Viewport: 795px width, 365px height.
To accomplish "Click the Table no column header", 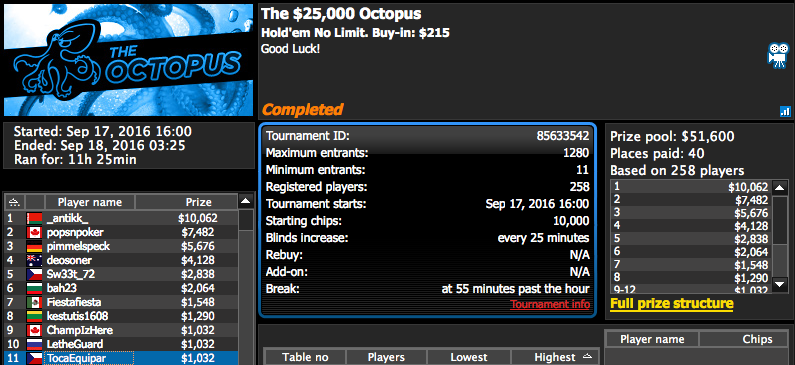I will [x=305, y=357].
